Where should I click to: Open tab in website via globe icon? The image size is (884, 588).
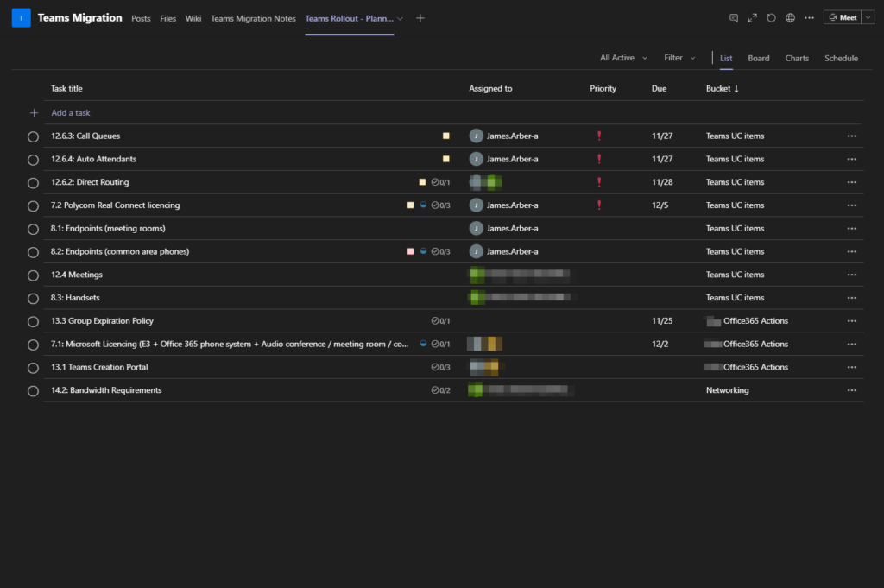point(791,18)
